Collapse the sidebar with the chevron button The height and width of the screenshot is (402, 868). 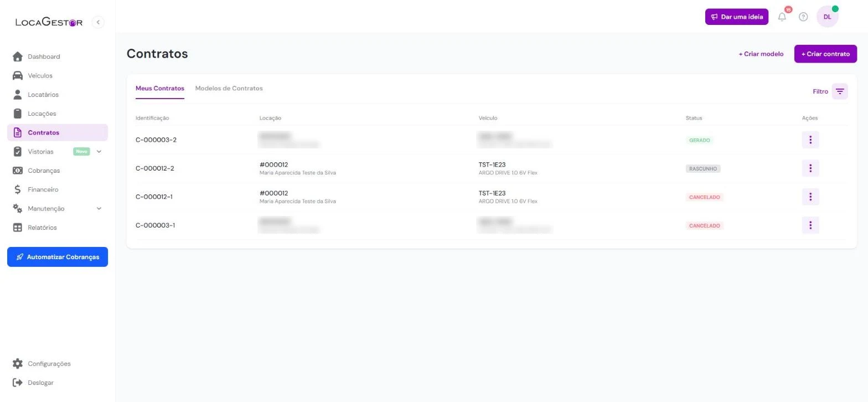tap(98, 22)
